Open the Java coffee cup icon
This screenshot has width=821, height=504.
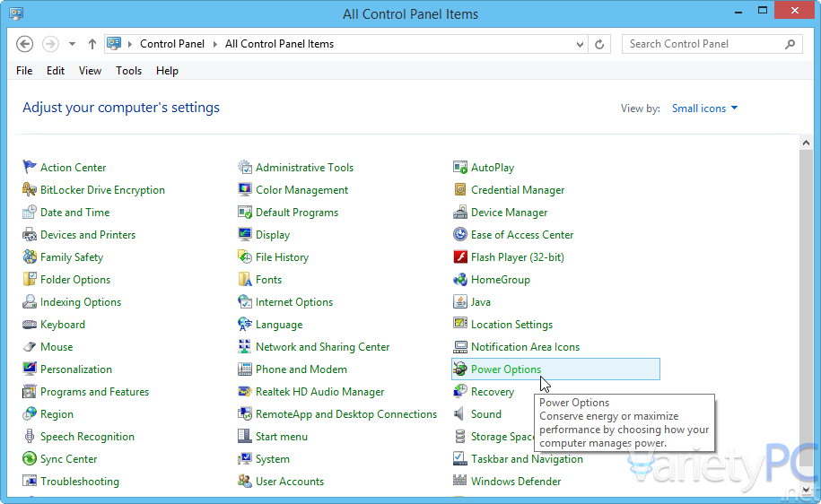(460, 302)
